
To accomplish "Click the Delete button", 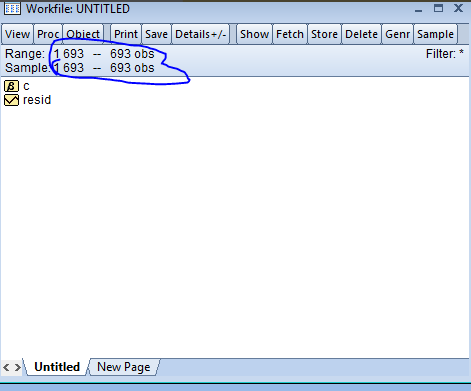I will (x=361, y=34).
